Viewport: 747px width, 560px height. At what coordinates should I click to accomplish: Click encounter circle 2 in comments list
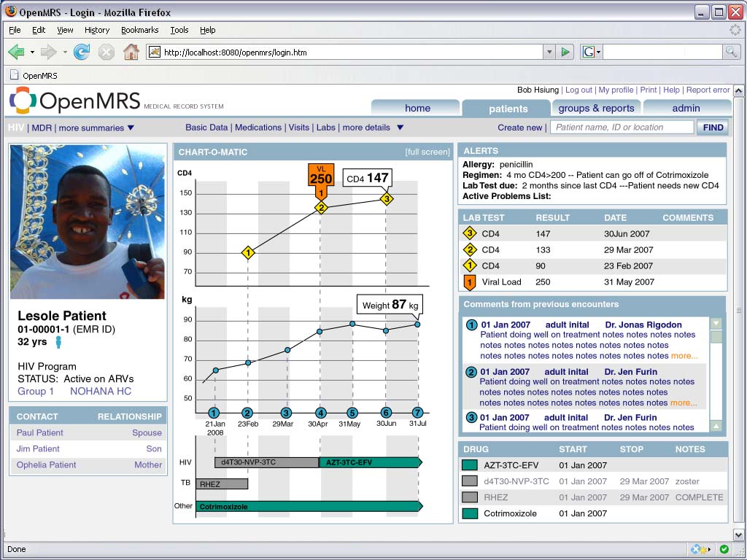[471, 372]
